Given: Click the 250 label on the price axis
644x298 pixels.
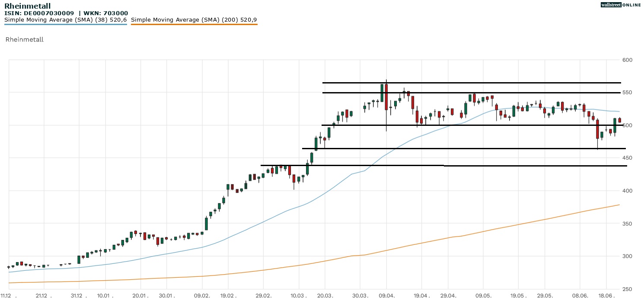Looking at the screenshot, I should (x=627, y=289).
